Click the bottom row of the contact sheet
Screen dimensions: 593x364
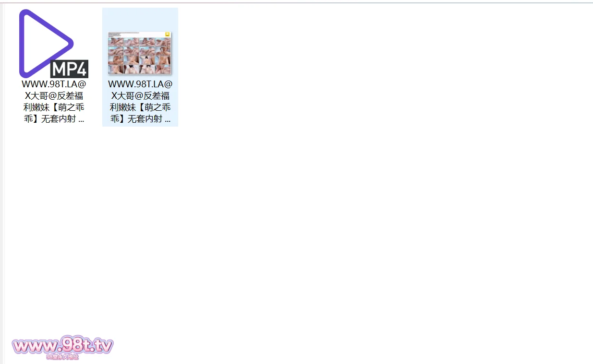point(140,69)
